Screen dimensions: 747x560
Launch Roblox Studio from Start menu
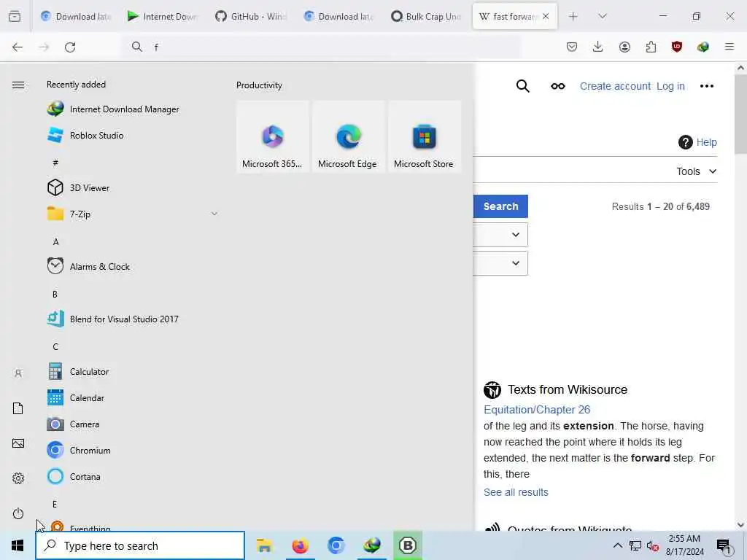86,135
